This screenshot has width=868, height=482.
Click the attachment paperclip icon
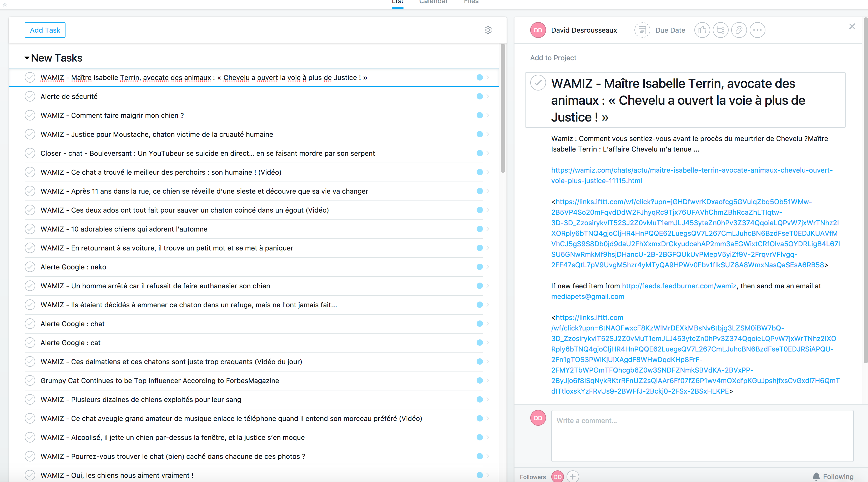(739, 30)
